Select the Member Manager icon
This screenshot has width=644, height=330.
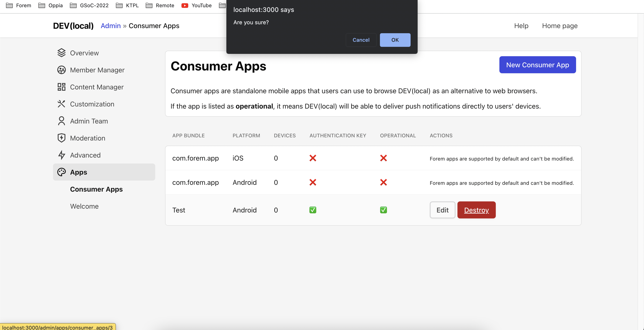pyautogui.click(x=62, y=70)
